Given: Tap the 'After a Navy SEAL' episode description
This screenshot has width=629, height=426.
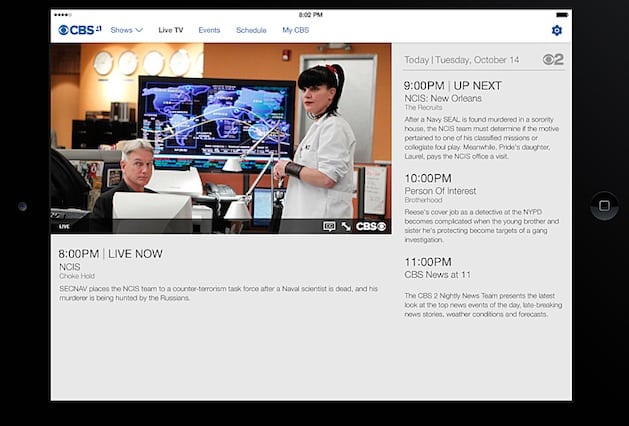Looking at the screenshot, I should coord(481,138).
